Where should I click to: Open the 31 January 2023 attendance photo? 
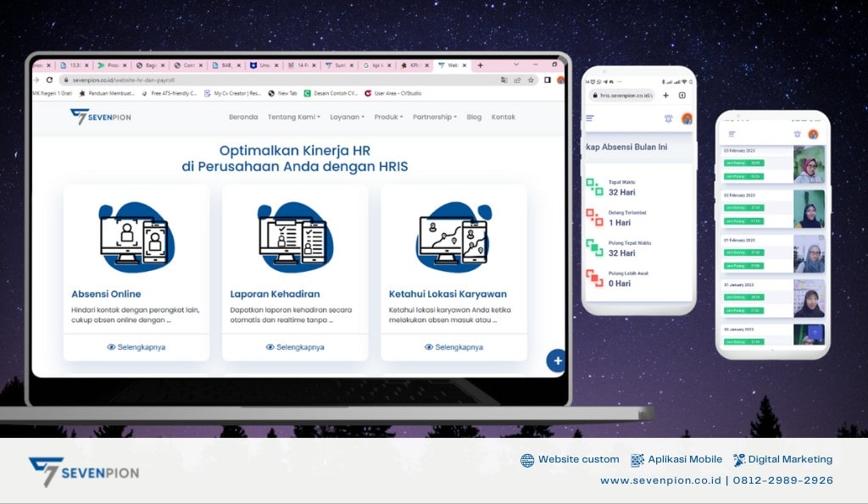[x=809, y=299]
